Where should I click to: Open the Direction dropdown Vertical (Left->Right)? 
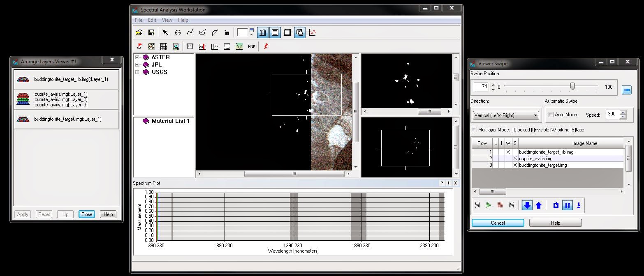[505, 115]
